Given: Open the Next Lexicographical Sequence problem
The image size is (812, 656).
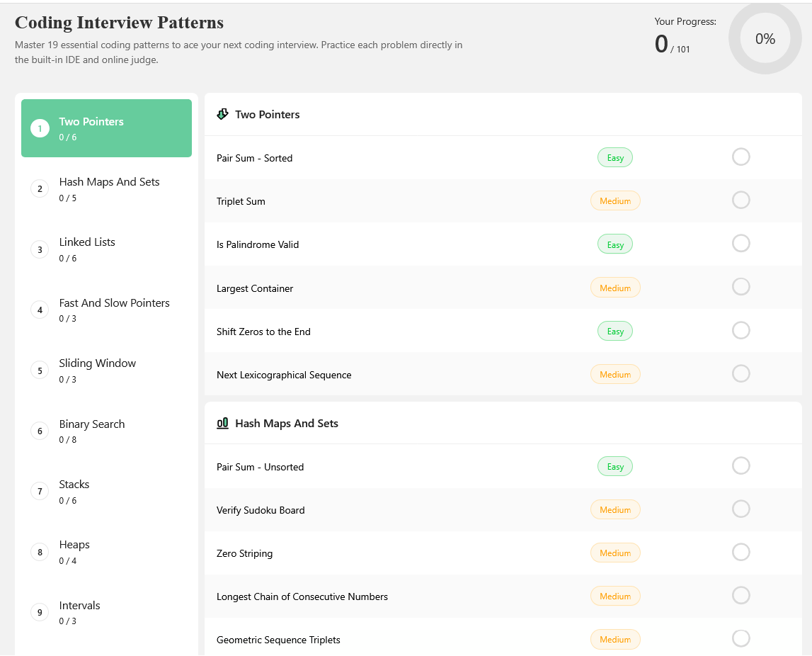Looking at the screenshot, I should tap(284, 375).
